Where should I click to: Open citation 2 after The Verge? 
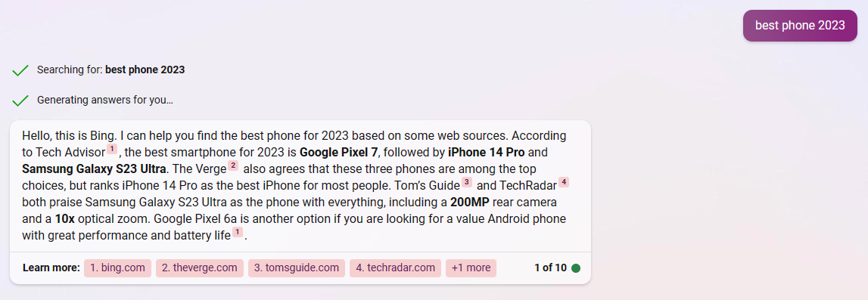tap(233, 165)
